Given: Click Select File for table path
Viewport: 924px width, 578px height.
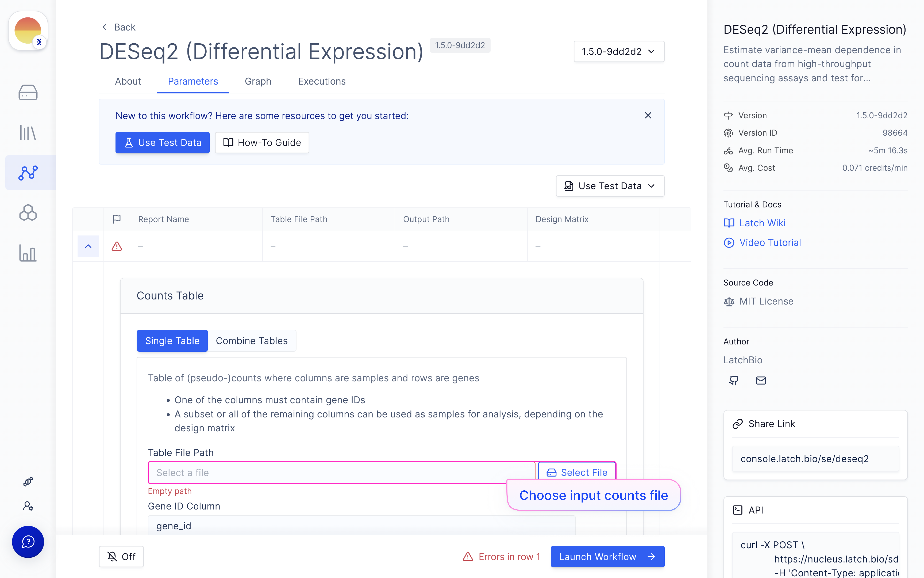Looking at the screenshot, I should pyautogui.click(x=577, y=473).
